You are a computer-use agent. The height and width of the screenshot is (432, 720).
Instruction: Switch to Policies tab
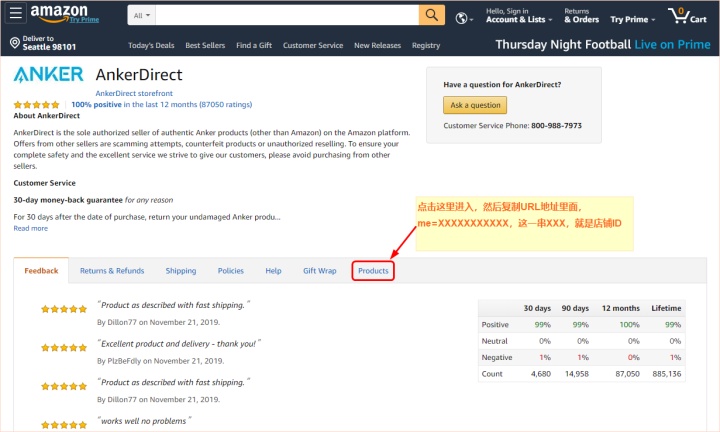pyautogui.click(x=231, y=271)
